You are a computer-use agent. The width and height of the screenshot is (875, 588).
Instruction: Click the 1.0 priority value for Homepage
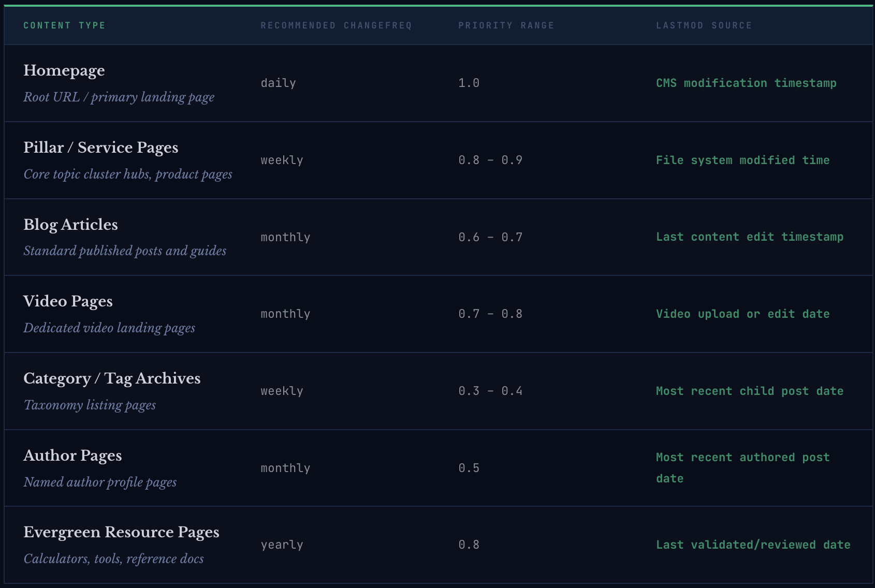(x=469, y=83)
